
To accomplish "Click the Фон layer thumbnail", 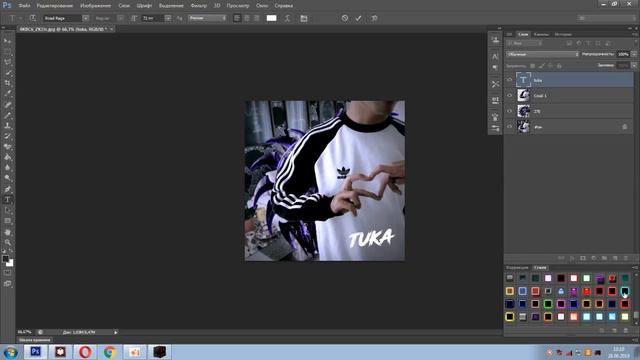I will [x=523, y=127].
